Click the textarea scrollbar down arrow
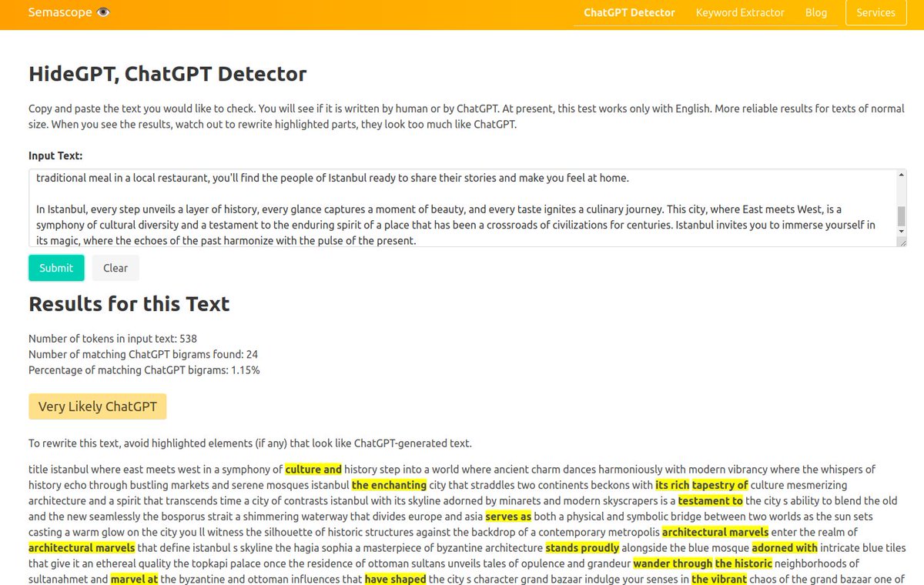The image size is (924, 585). (902, 232)
